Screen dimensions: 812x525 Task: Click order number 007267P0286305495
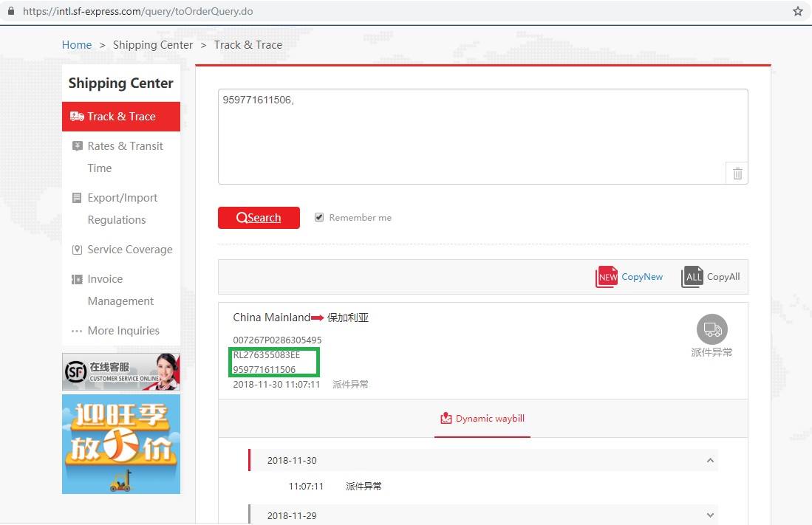pos(277,340)
